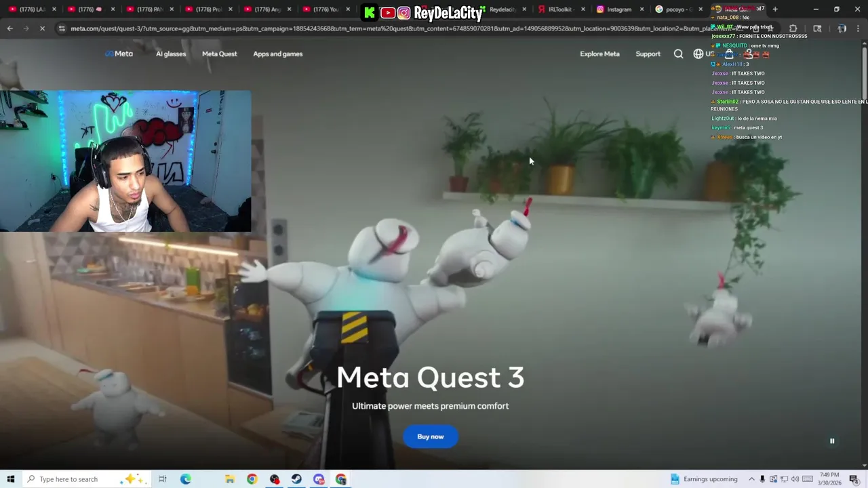
Task: Open the shopping bag icon in Meta header
Action: click(729, 54)
